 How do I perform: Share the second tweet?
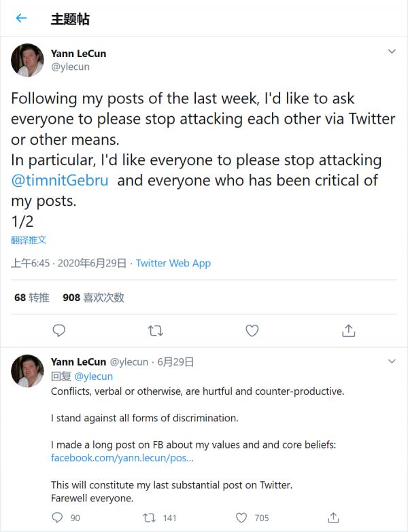(333, 517)
